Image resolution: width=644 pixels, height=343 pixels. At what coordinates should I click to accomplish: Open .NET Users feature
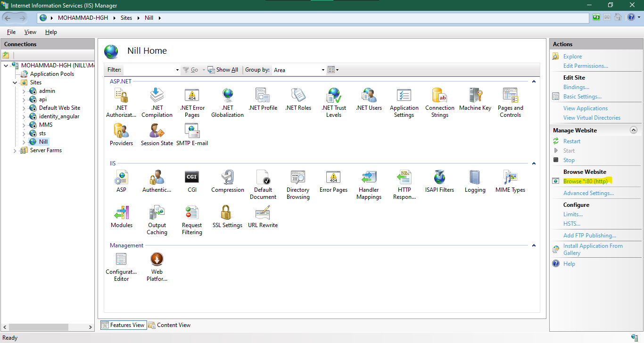369,99
